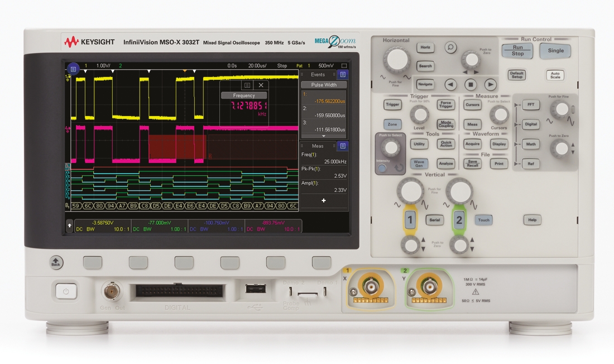Open the Events sidebar panel menu icon
Viewport: 614px width, 364px height.
(343, 74)
